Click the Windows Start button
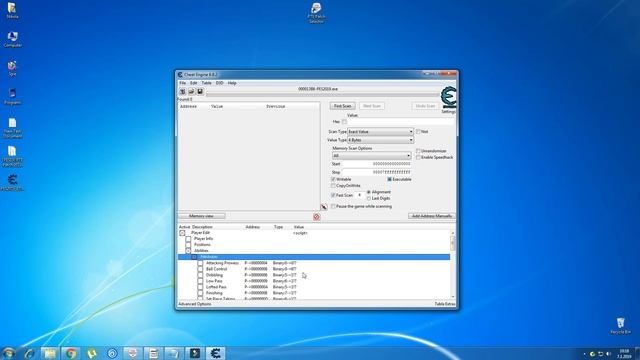This screenshot has height=360, width=640. coord(9,353)
